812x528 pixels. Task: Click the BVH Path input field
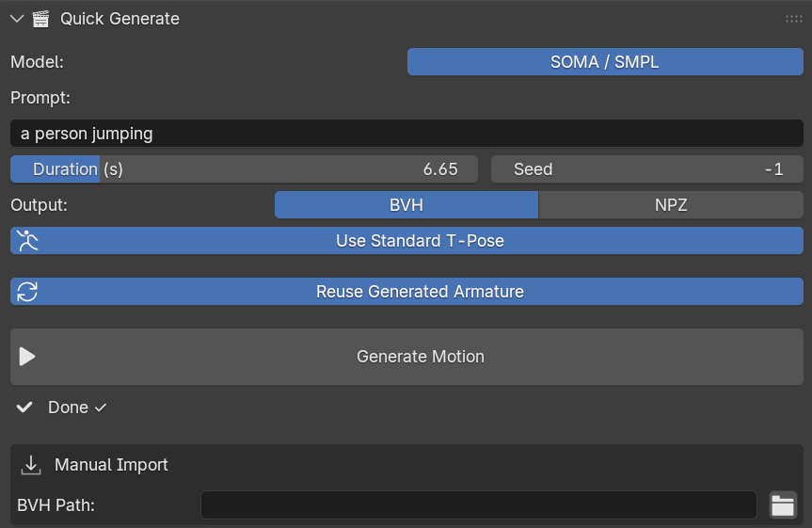pyautogui.click(x=479, y=505)
